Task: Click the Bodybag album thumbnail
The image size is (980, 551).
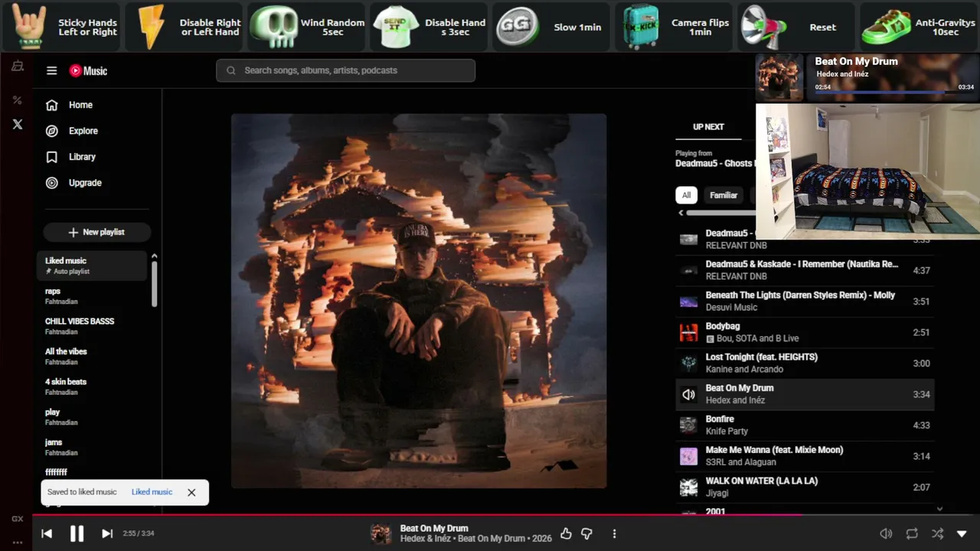Action: click(x=689, y=332)
